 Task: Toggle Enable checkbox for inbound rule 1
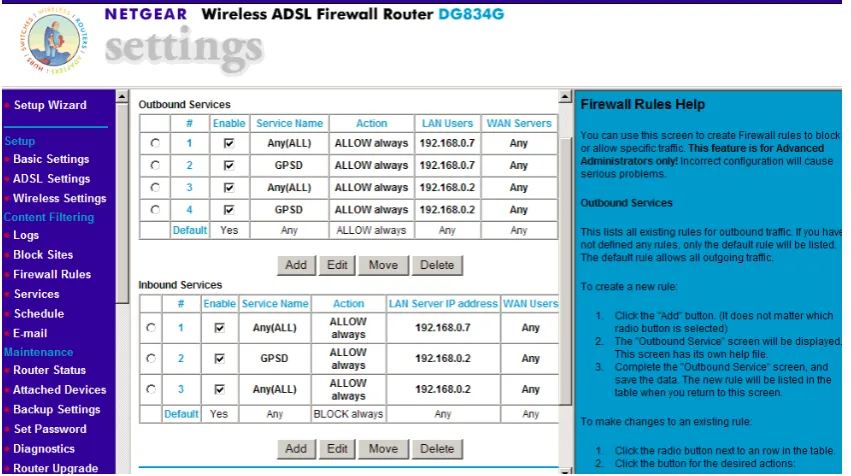[x=219, y=328]
